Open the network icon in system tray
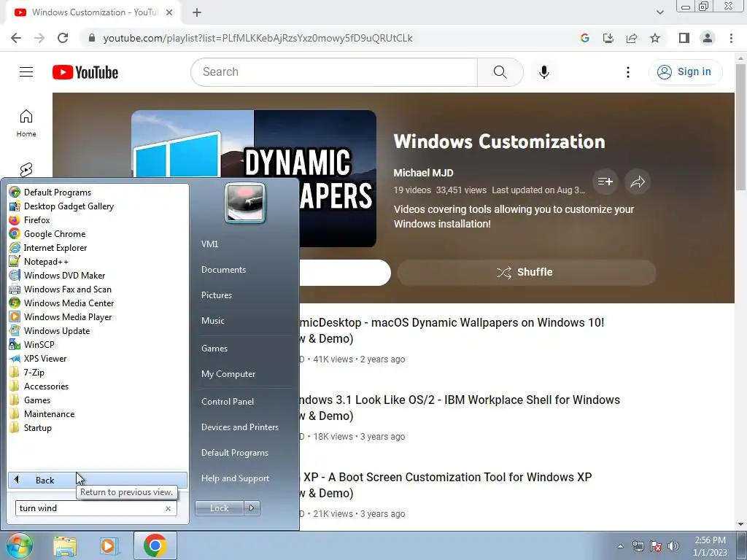The width and height of the screenshot is (747, 560). pos(638,546)
